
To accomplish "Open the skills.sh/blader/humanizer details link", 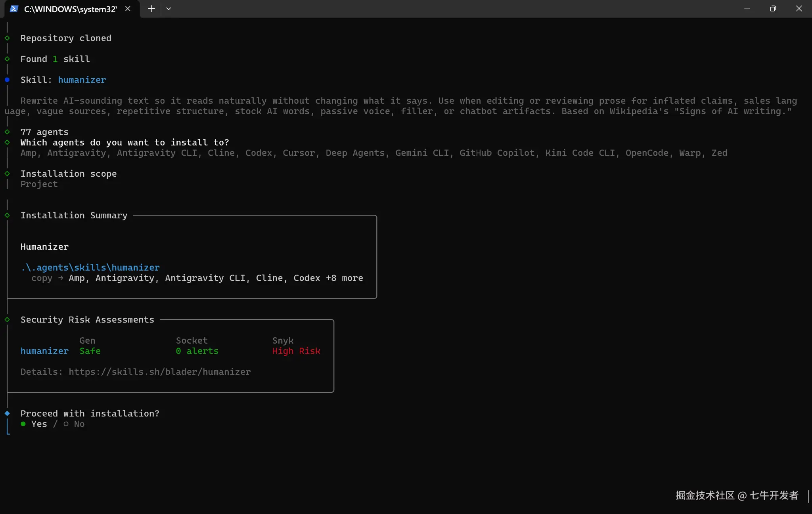I will point(159,372).
